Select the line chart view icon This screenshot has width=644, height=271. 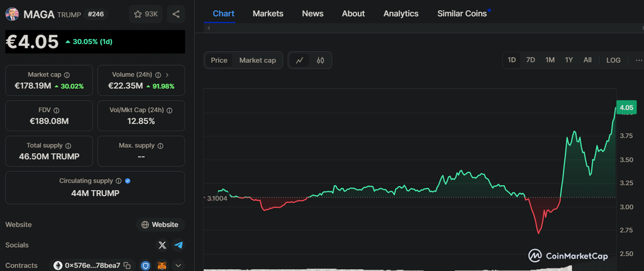click(300, 60)
